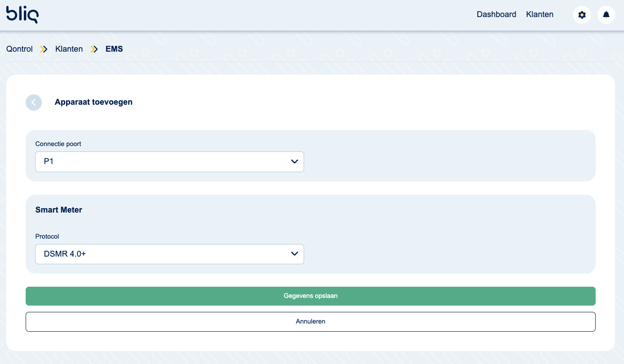Click the Smart Meter section title
Screen dimensions: 624x364
pyautogui.click(x=58, y=210)
